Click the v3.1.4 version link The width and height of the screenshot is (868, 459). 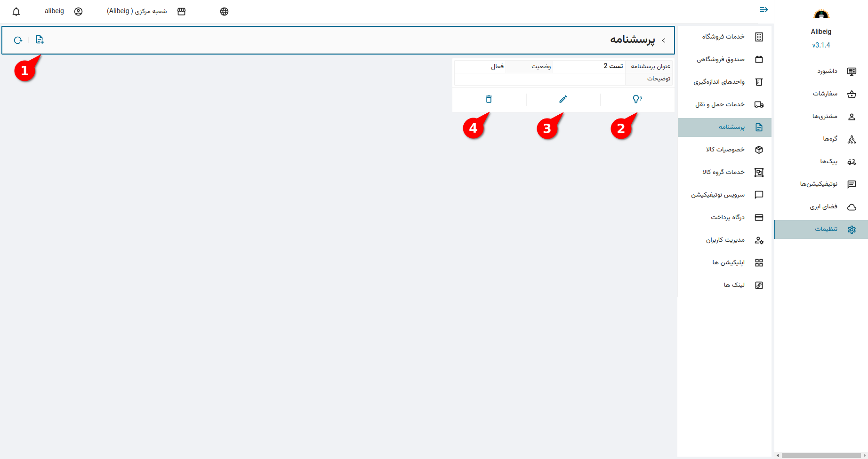point(821,45)
